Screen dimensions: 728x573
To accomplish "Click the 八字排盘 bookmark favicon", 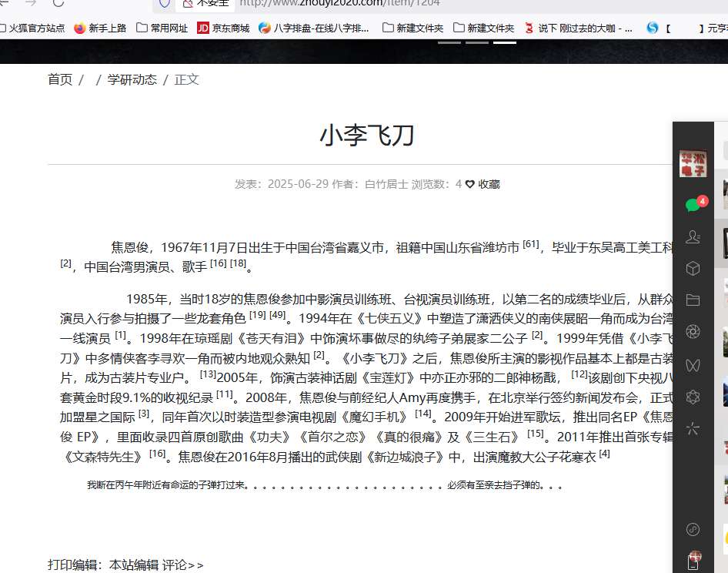I will point(265,28).
